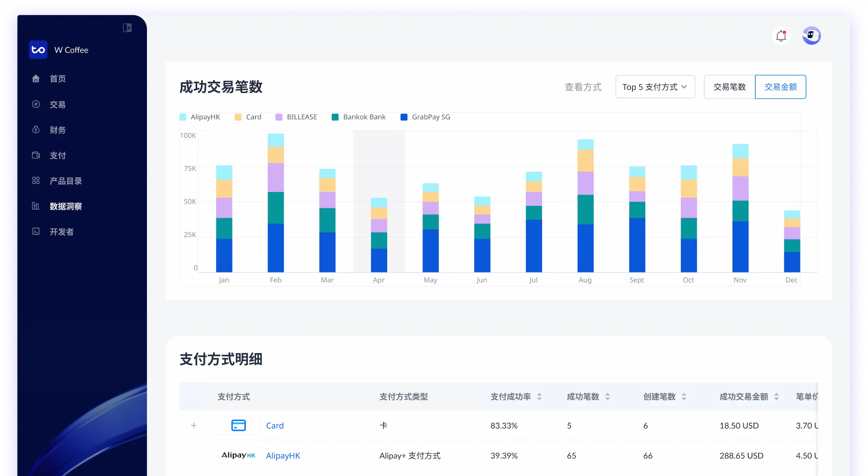Click the terminal icon beside 开发者
Viewport: 868px width, 476px height.
coord(36,231)
